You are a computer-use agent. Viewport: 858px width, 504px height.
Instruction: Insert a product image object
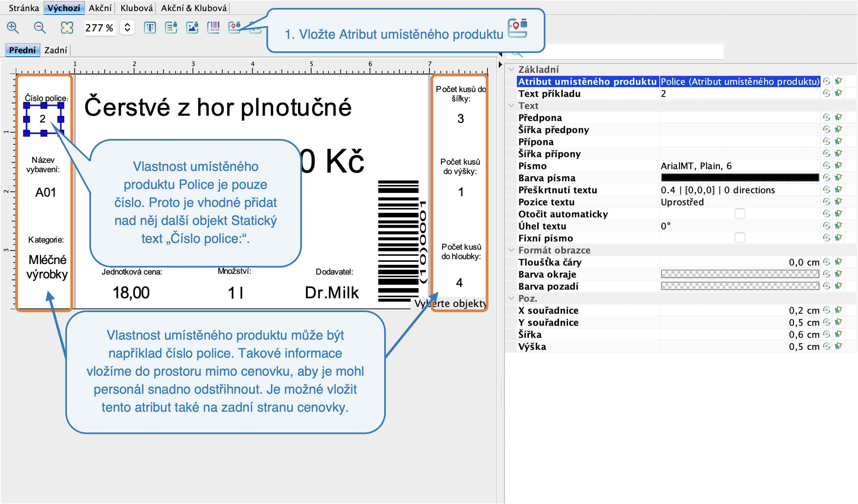pyautogui.click(x=192, y=28)
